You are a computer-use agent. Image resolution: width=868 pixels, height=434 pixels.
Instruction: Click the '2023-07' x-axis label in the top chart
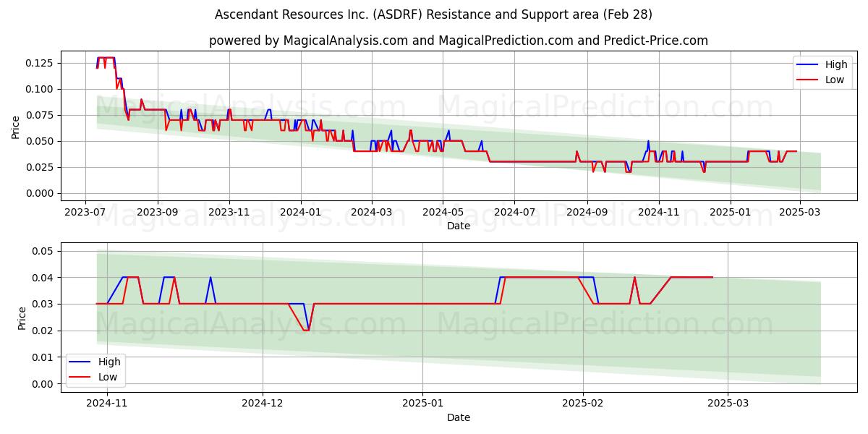click(x=86, y=213)
